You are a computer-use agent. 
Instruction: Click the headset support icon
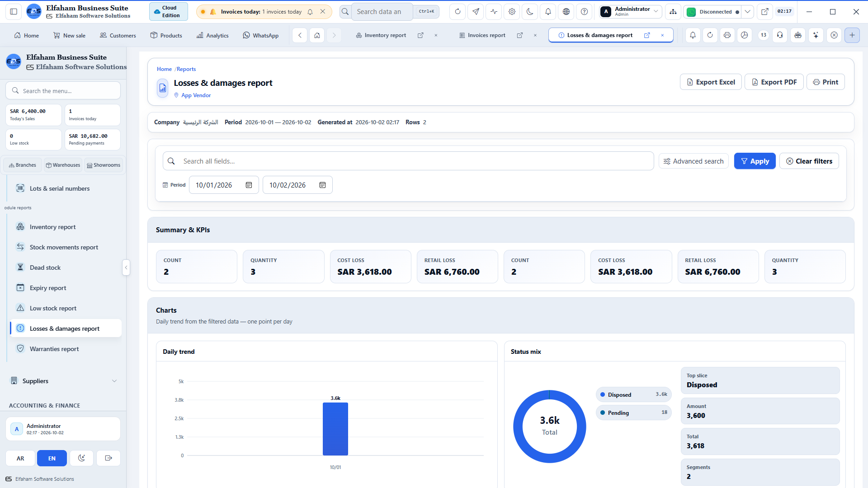(780, 35)
